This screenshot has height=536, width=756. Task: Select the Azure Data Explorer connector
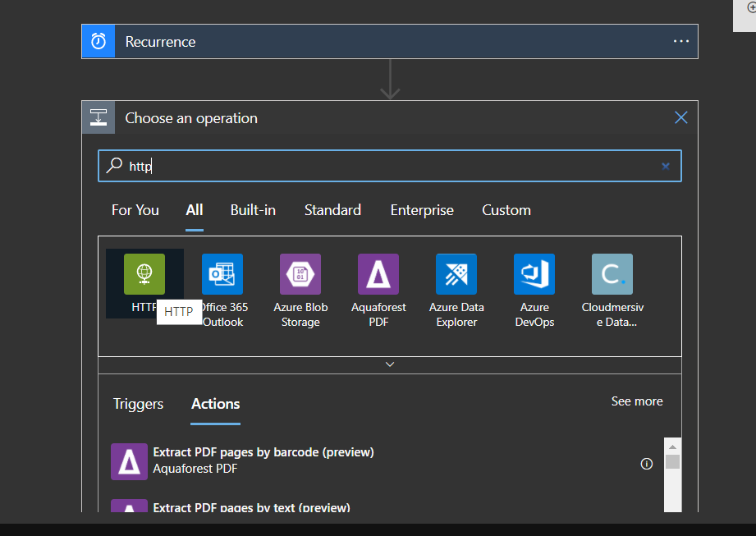[x=456, y=291]
